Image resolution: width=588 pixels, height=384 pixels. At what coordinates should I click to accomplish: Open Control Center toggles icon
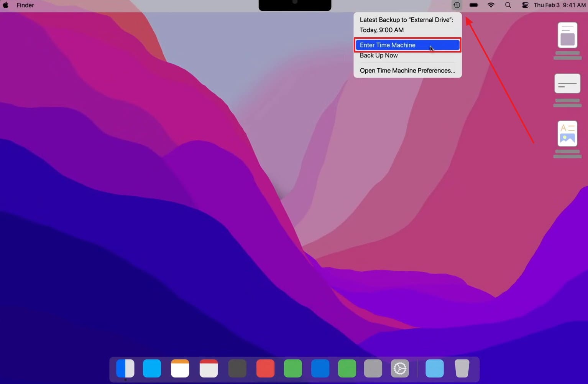pyautogui.click(x=525, y=5)
